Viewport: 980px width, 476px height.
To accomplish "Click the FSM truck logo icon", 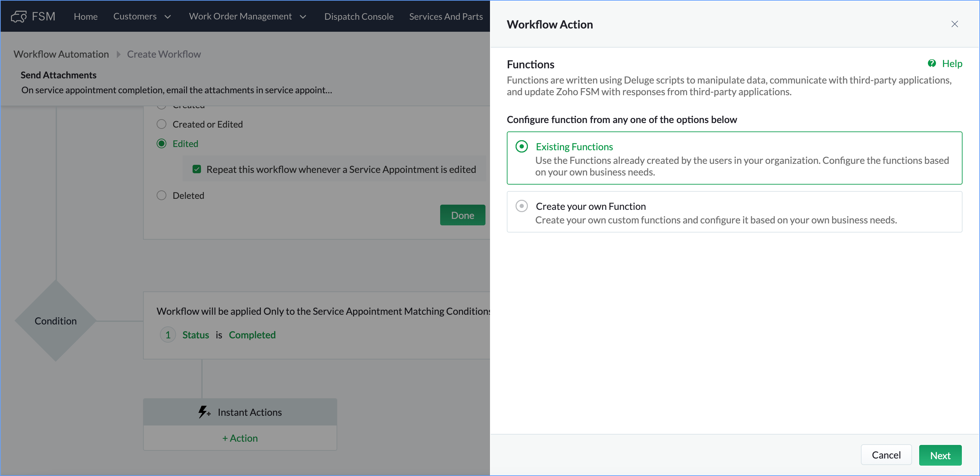I will click(x=19, y=17).
